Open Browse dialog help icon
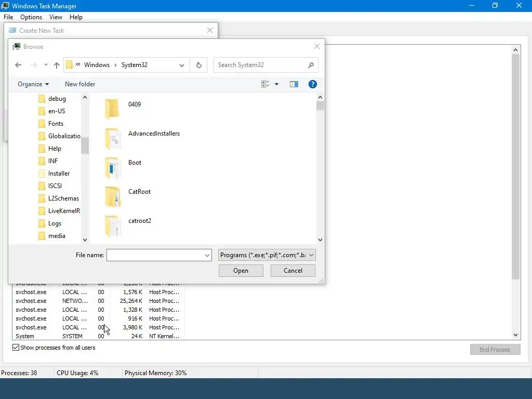The image size is (532, 399). 312,84
